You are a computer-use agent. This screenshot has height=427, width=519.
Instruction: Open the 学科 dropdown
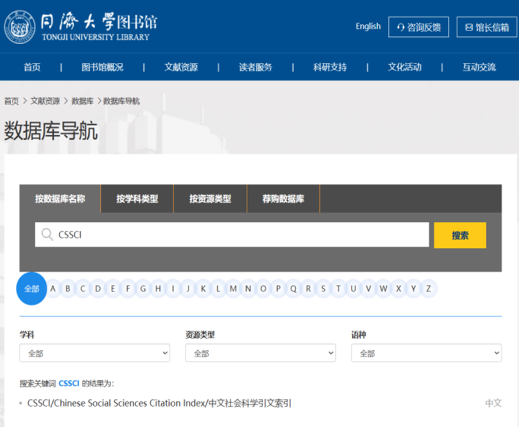pos(95,353)
